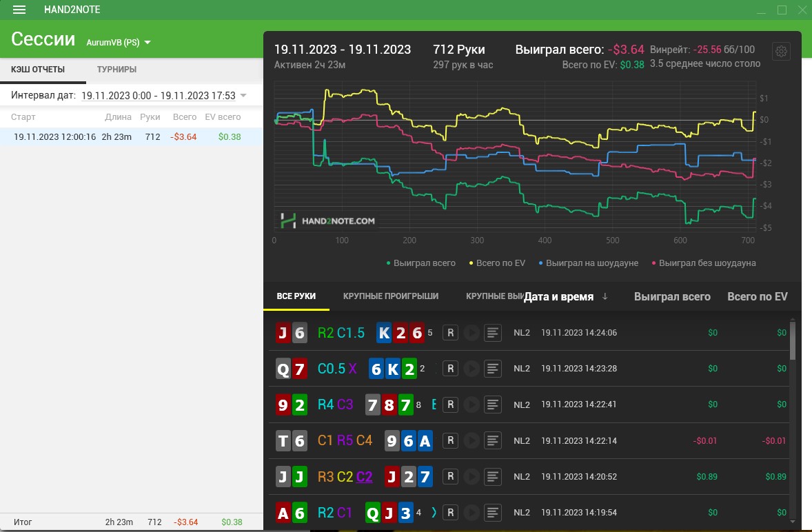Click the R replay button for hand A6
This screenshot has height=532, width=812.
coord(451,512)
